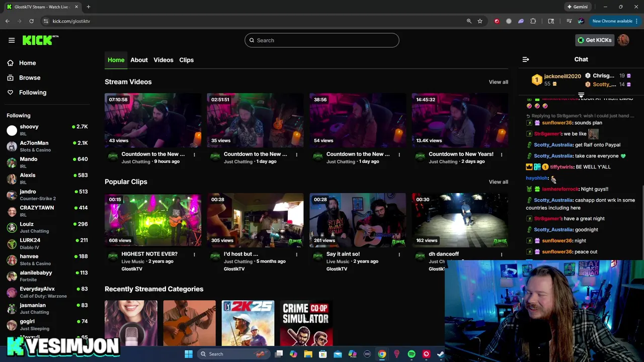Open Windows Start menu
This screenshot has height=362, width=644.
point(189,354)
